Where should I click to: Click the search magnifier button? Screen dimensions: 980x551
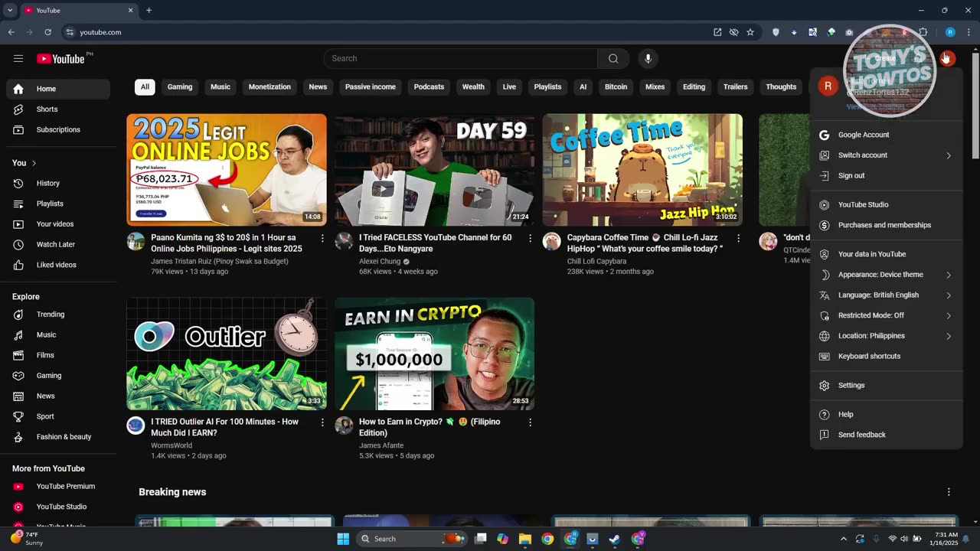613,58
